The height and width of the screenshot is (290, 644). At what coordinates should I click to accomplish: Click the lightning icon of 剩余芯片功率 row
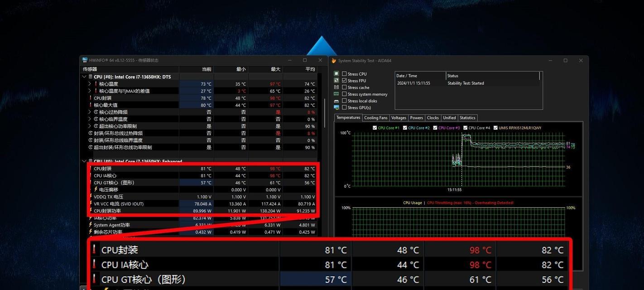coord(91,232)
